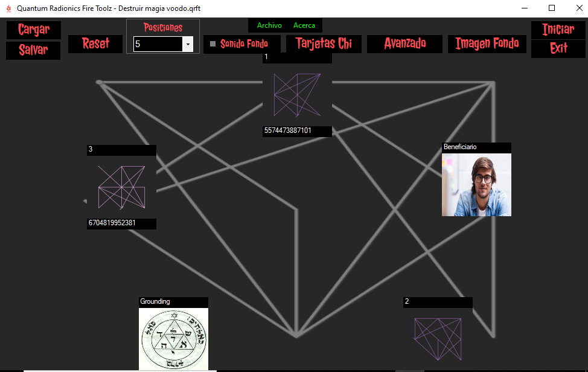Viewport: 588px width, 372px height.
Task: Click the number field 6704819952381
Action: [121, 223]
